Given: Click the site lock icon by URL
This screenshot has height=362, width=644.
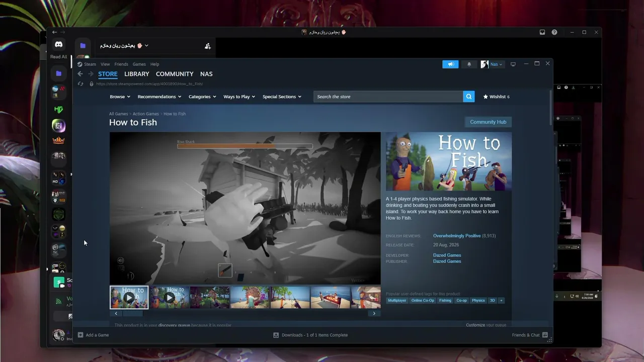Looking at the screenshot, I should pos(92,84).
